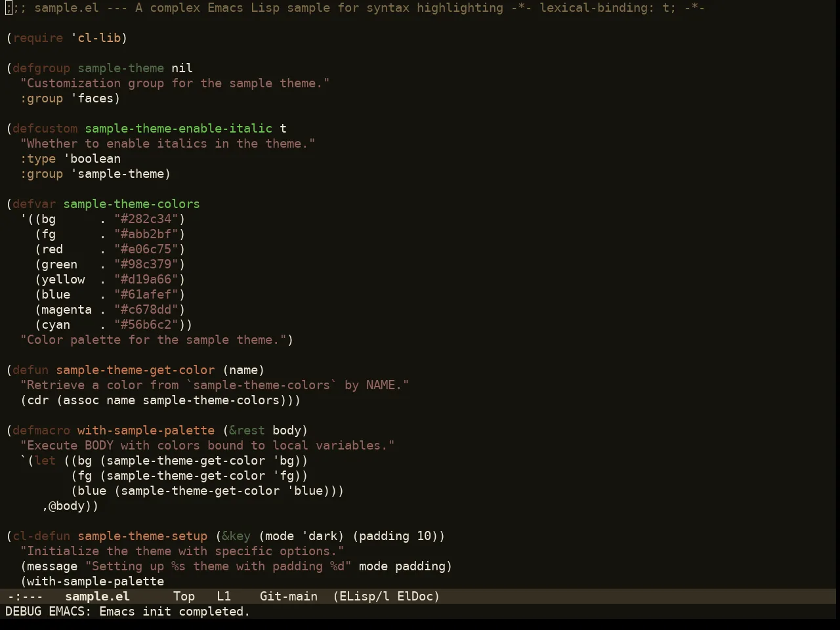Click the docstring "Customization group for the sample theme."

click(x=175, y=83)
